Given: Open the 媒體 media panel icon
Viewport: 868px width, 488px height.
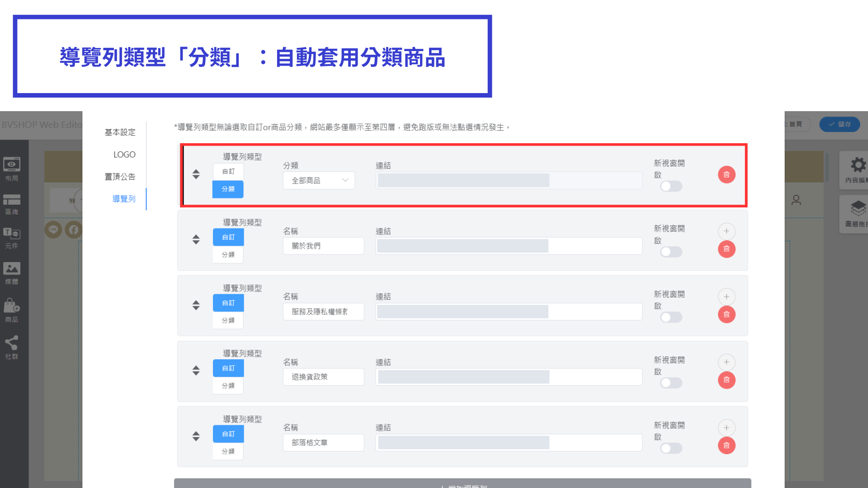Looking at the screenshot, I should coord(12,273).
